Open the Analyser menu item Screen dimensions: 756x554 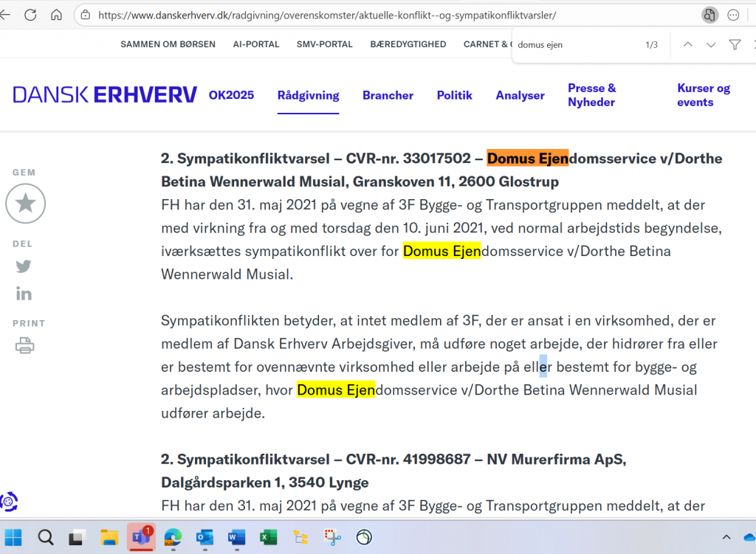tap(520, 95)
